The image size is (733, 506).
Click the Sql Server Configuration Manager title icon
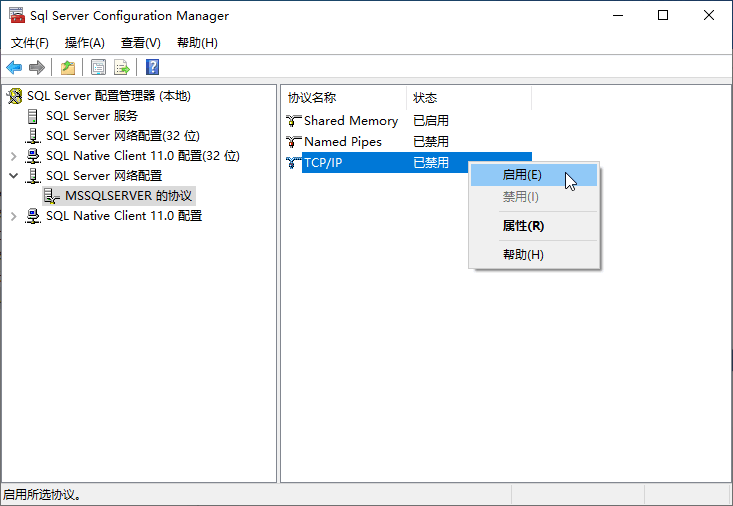click(17, 15)
